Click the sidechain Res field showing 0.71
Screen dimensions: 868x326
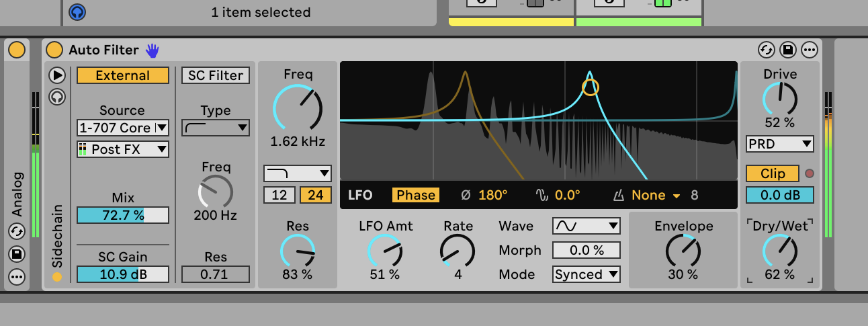[216, 274]
